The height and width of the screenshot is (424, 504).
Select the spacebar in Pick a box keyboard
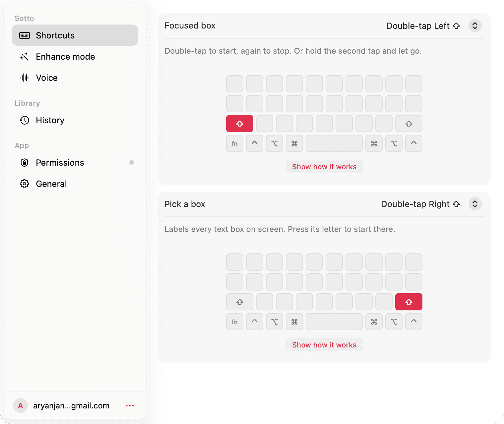(334, 322)
